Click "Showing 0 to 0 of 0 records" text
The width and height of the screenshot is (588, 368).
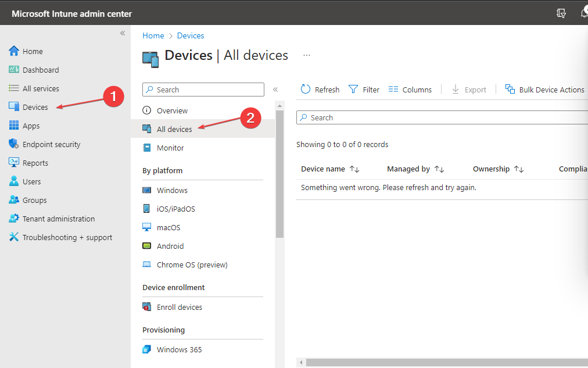[342, 144]
